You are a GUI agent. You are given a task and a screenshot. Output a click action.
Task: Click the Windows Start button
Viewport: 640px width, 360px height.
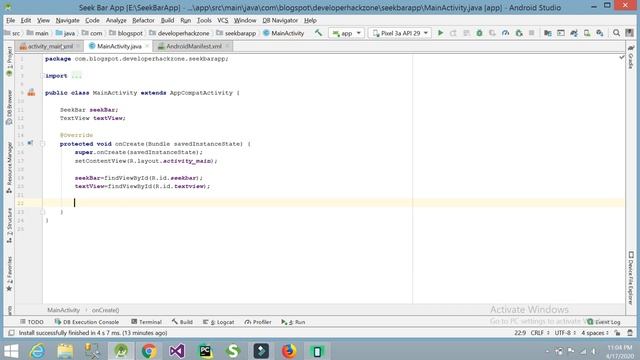11,351
